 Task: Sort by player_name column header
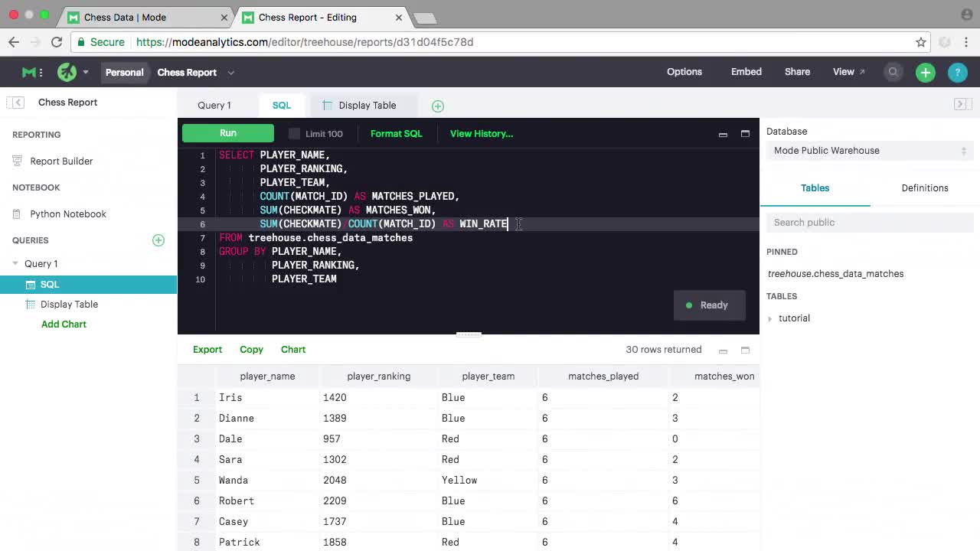click(267, 377)
